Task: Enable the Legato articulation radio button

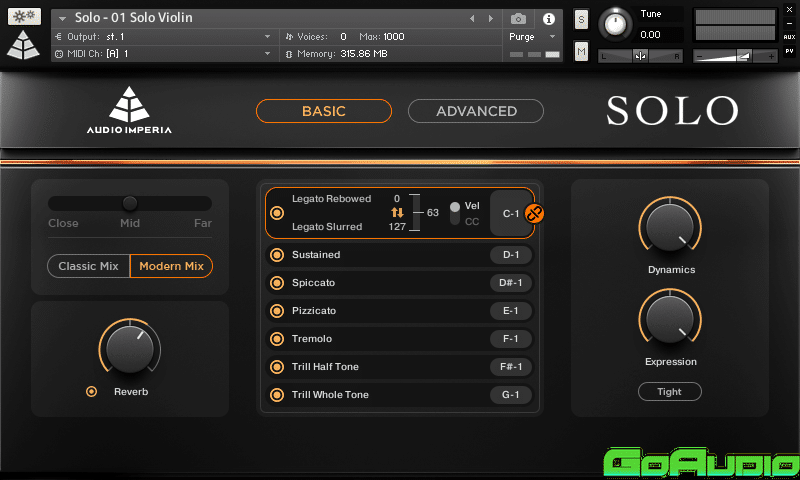Action: click(277, 213)
